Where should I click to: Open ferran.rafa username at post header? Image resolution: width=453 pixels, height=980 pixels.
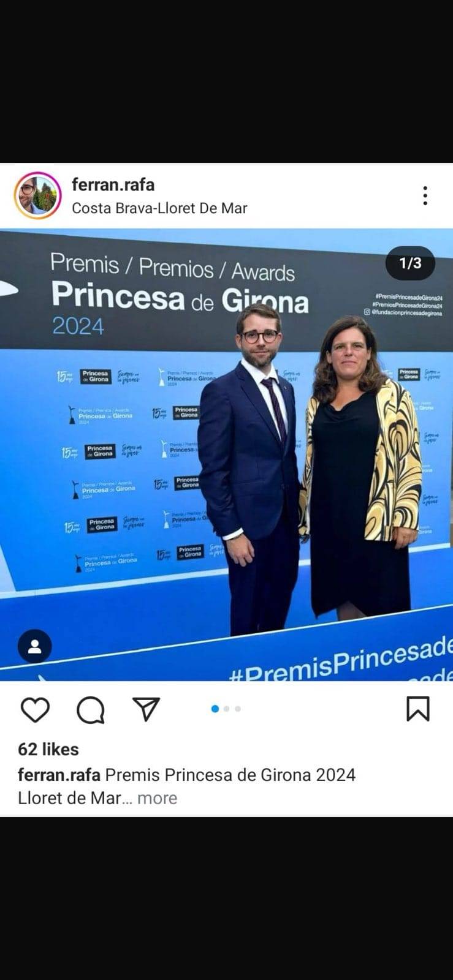tap(113, 184)
